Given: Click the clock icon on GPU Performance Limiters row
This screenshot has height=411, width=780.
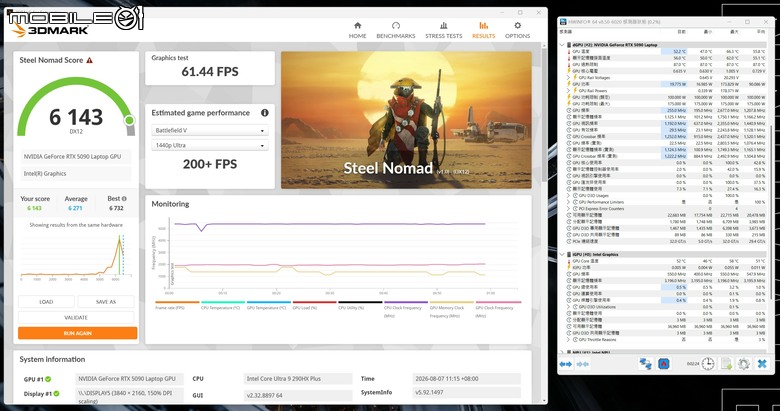Looking at the screenshot, I should pyautogui.click(x=575, y=202).
